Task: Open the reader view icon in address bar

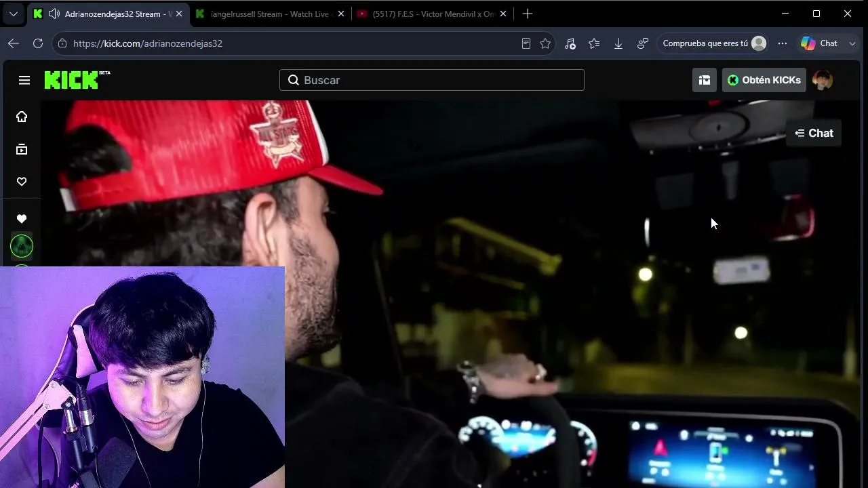Action: tap(526, 43)
